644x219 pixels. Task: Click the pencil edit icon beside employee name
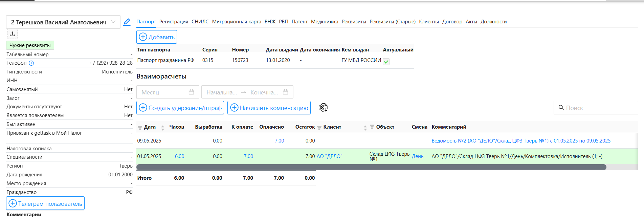127,22
